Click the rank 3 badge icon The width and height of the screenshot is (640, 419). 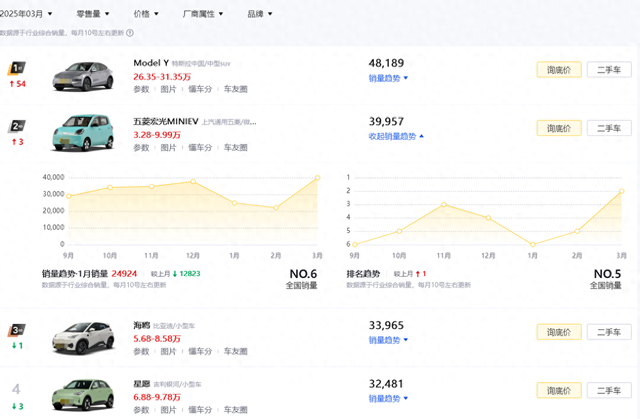pyautogui.click(x=16, y=330)
